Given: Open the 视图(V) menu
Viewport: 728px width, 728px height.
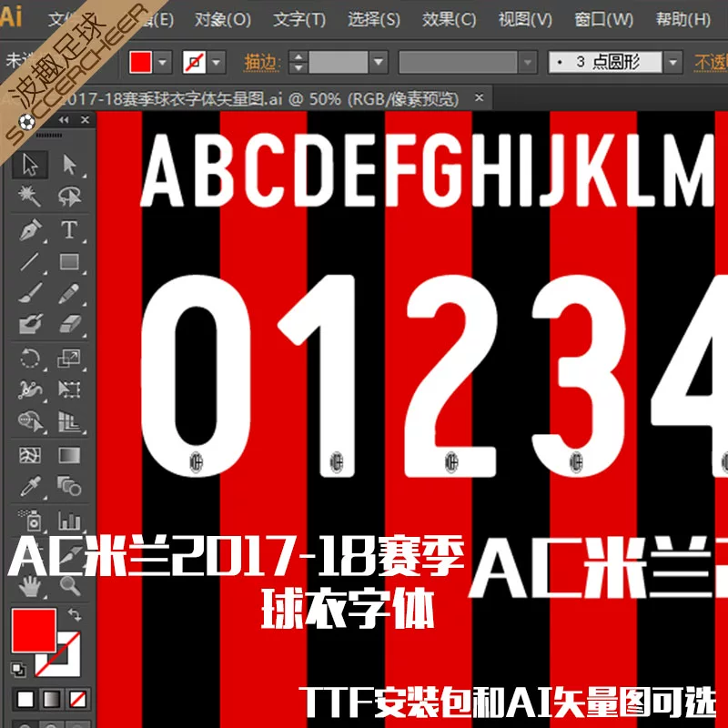Looking at the screenshot, I should [x=525, y=19].
